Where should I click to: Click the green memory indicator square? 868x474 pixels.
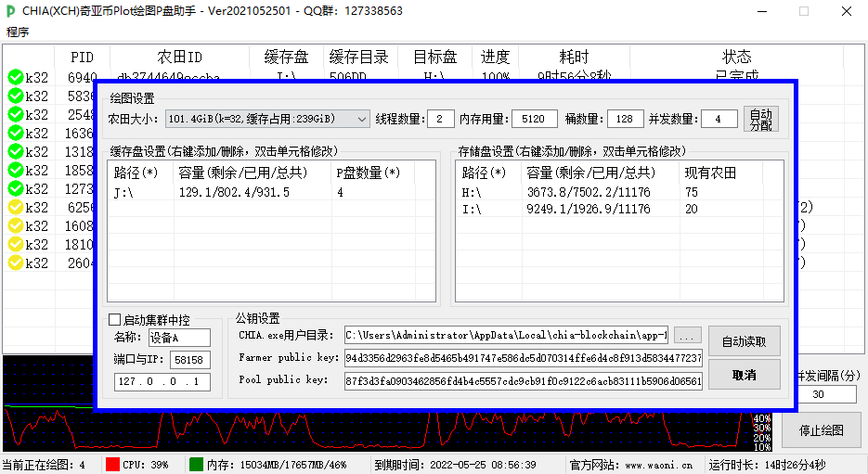point(196,464)
